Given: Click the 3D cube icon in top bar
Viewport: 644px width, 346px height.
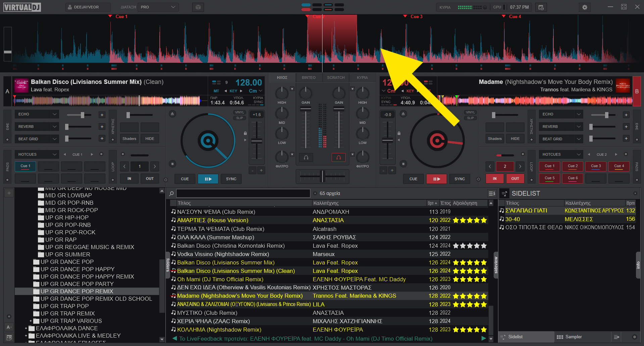Looking at the screenshot, I should (x=198, y=7).
